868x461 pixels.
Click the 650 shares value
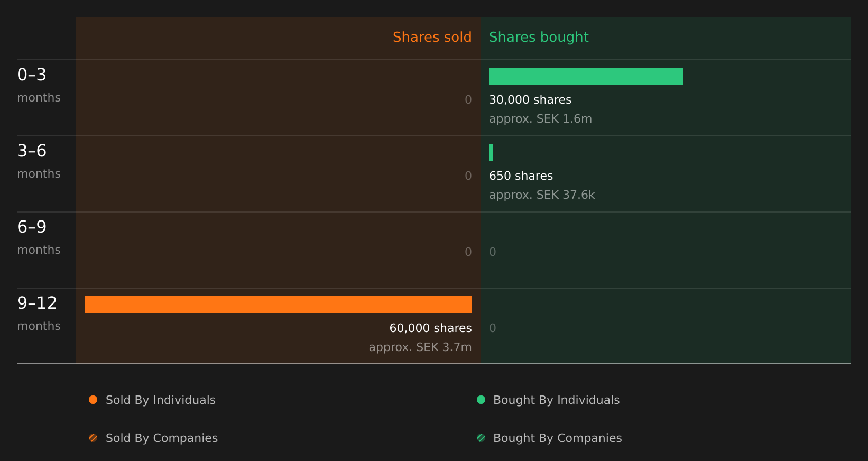pos(521,176)
